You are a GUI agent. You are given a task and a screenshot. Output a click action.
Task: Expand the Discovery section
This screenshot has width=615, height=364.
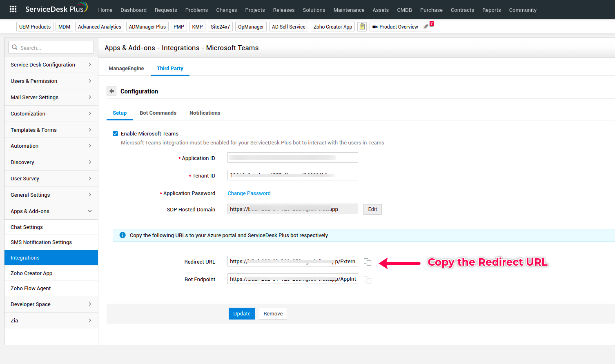pyautogui.click(x=51, y=162)
